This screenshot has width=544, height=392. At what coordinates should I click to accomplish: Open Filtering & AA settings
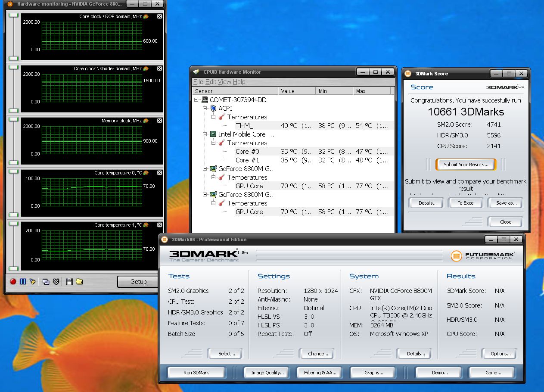coord(320,373)
